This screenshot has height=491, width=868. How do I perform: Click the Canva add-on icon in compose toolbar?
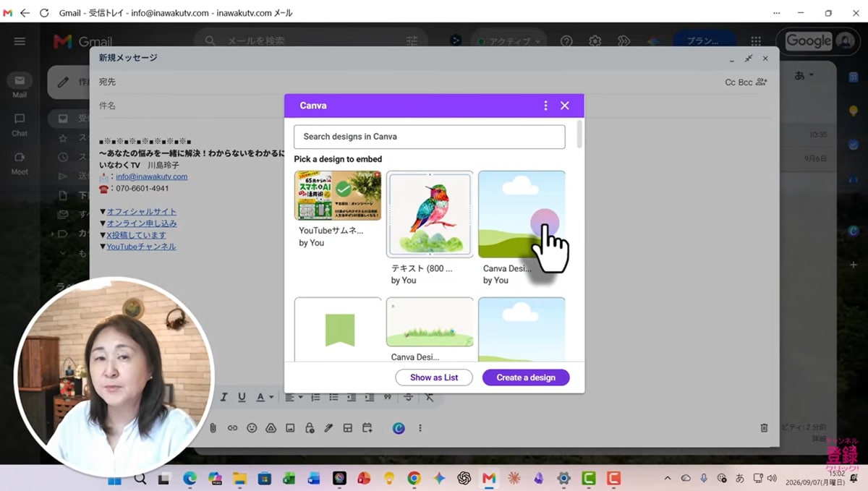point(399,428)
